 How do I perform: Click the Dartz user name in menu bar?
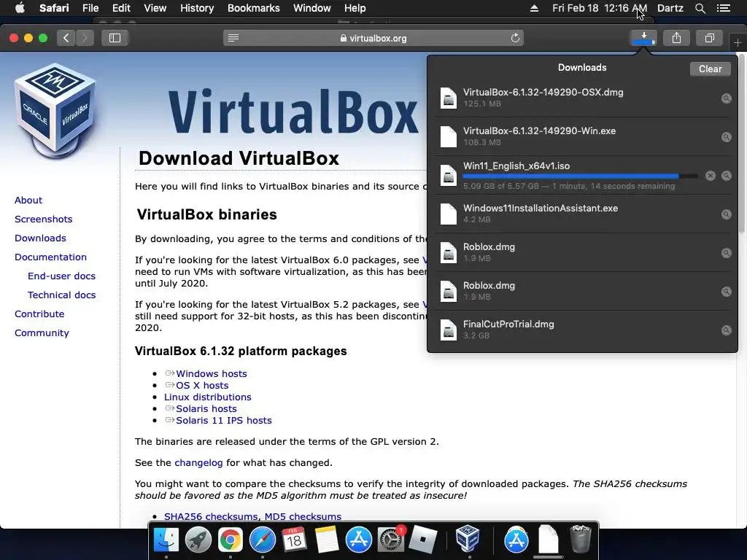coord(670,8)
